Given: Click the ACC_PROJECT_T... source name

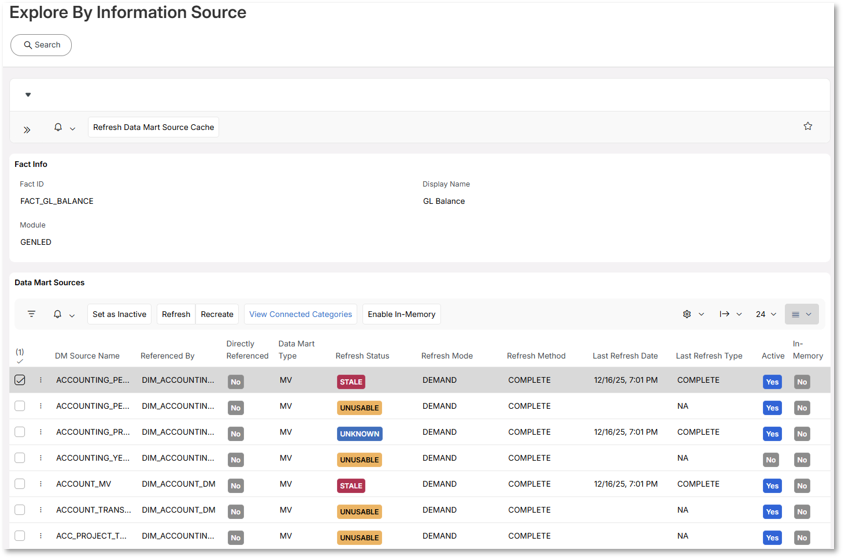Looking at the screenshot, I should pyautogui.click(x=91, y=536).
